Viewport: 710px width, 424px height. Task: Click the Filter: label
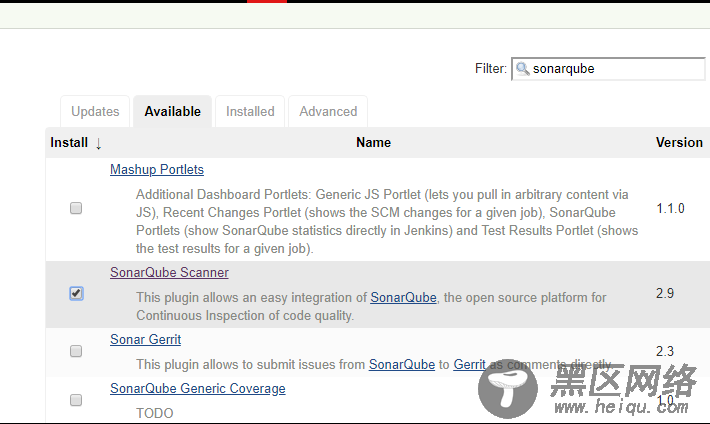pyautogui.click(x=491, y=68)
